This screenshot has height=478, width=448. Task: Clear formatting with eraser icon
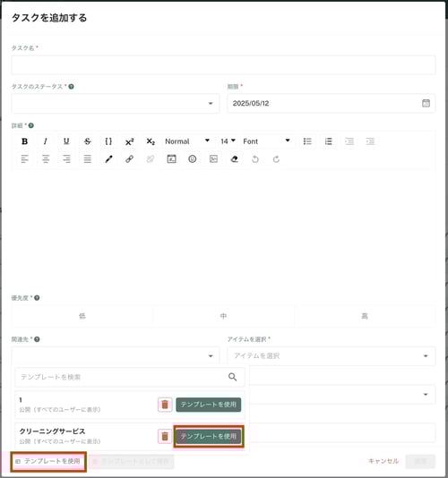(234, 158)
